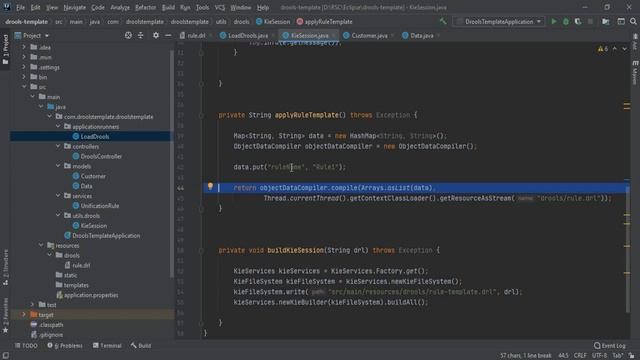Click the locate file target icon in Project panel
Viewport: 640px width, 360px height.
pos(128,36)
